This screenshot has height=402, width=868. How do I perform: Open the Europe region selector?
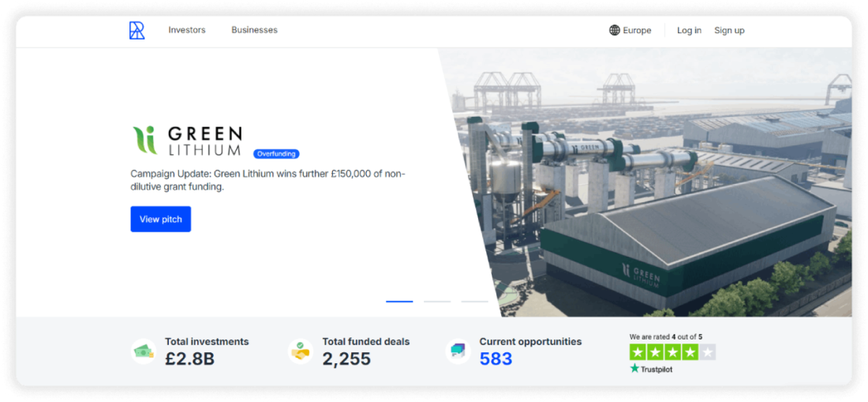tap(630, 31)
